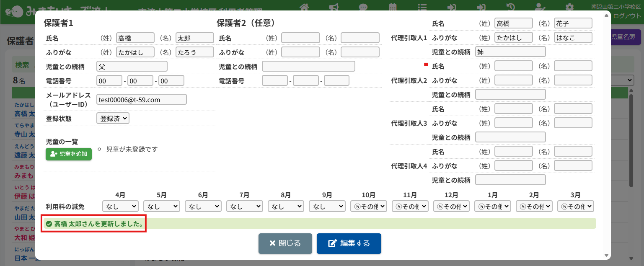This screenshot has width=644, height=266.
Task: Click the list icon in the header
Action: 422,7
